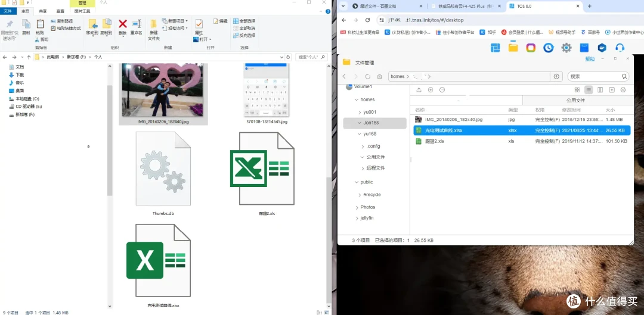Open File (文件) menu in Explorer
This screenshot has height=315, width=644.
8,11
